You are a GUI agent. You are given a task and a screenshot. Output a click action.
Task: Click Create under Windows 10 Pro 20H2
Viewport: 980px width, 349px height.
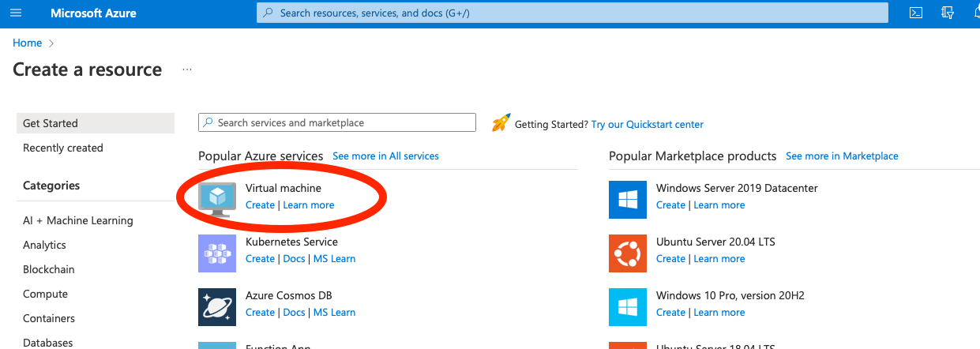[x=670, y=312]
